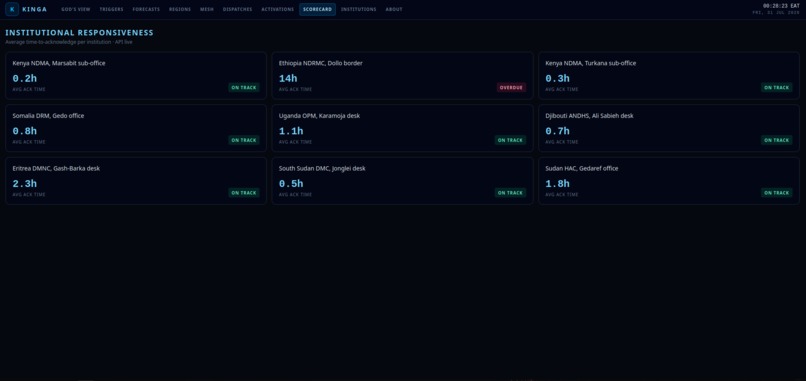Switch to the Triggers tab
The width and height of the screenshot is (806, 381).
click(112, 9)
